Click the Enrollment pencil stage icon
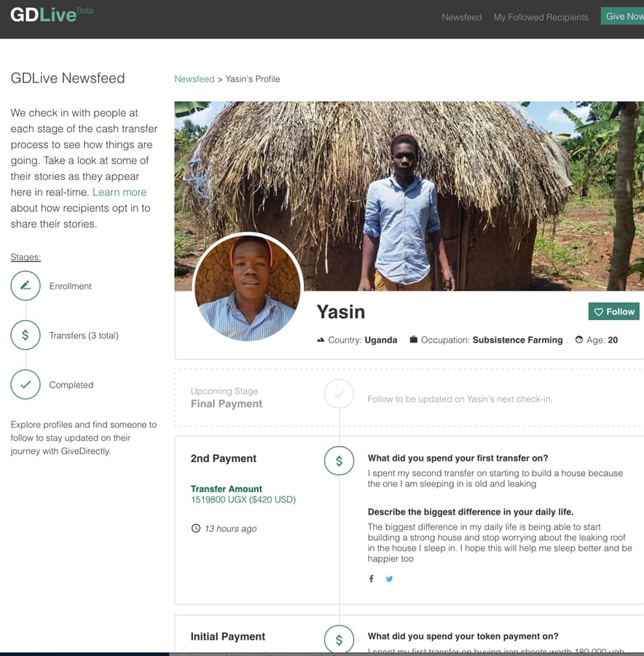Screen dimensions: 644x656 (25, 286)
